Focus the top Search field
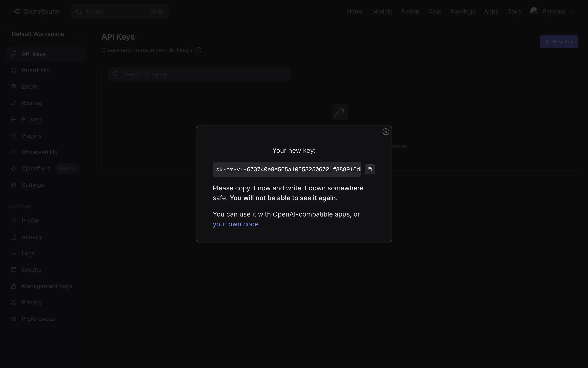The image size is (588, 368). point(120,11)
